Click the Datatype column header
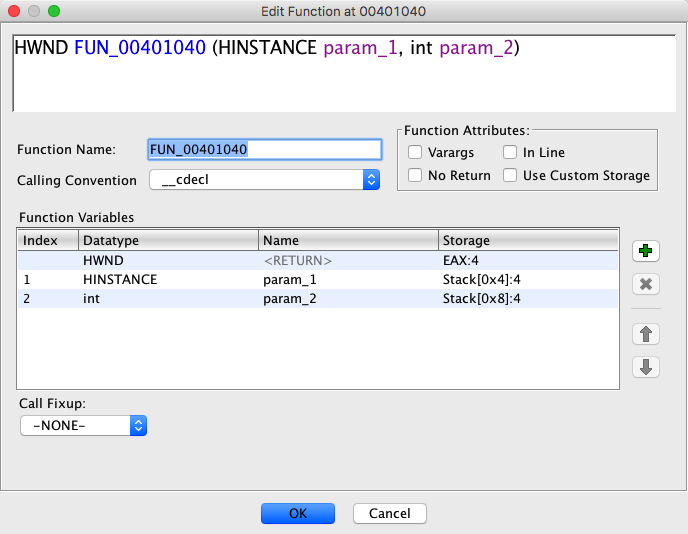Image resolution: width=688 pixels, height=534 pixels. click(168, 241)
